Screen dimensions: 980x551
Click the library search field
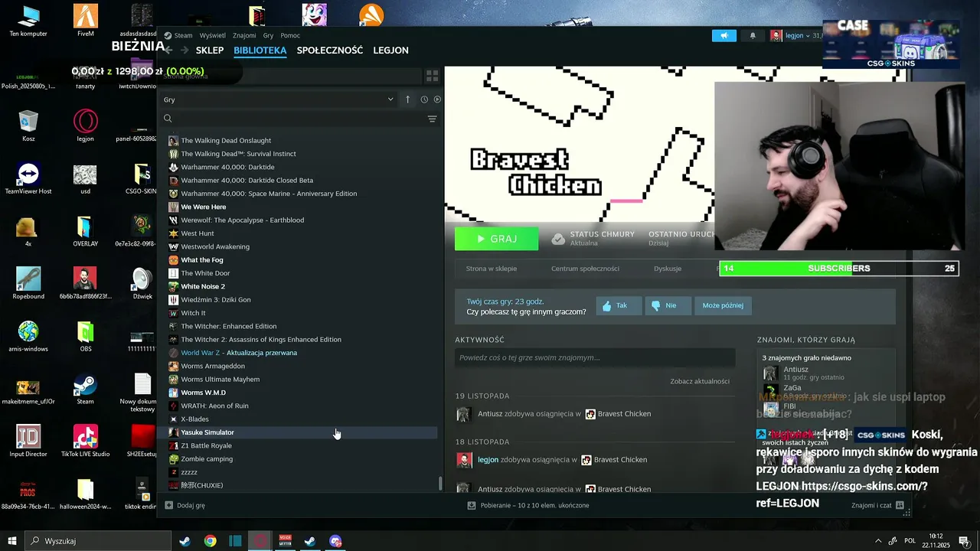click(291, 119)
